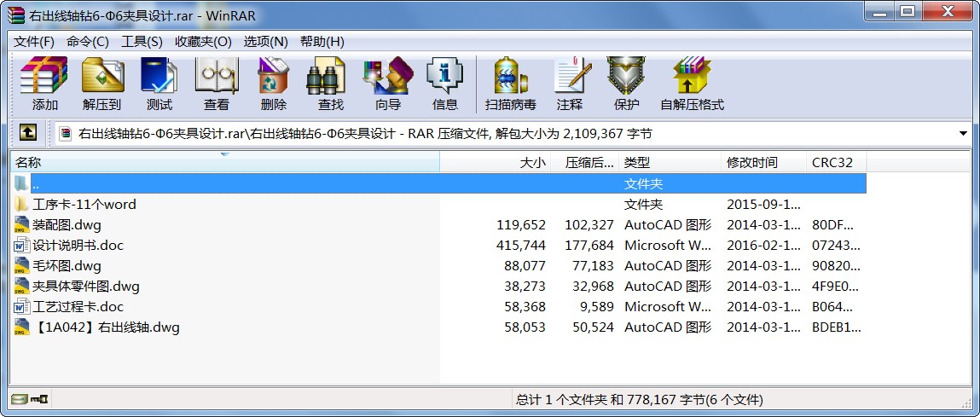The height and width of the screenshot is (417, 980).
Task: Click the CRC32 value BDEB1...
Action: pos(836,327)
